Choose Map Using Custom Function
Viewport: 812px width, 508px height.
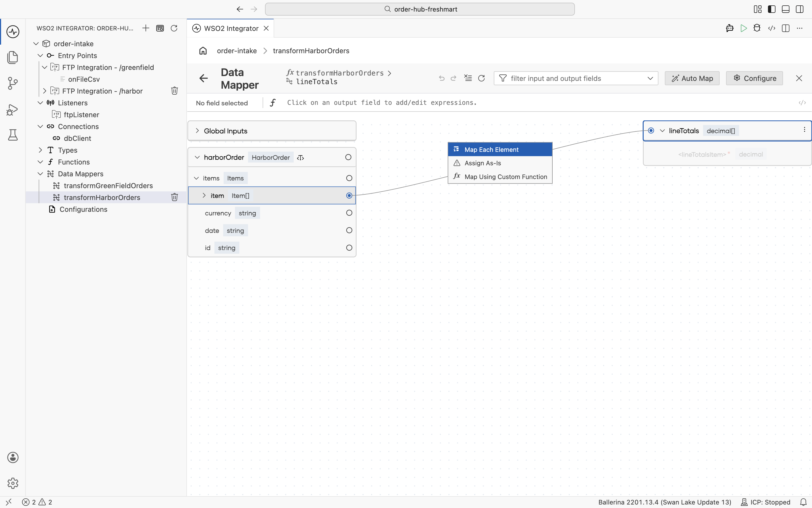pyautogui.click(x=500, y=177)
